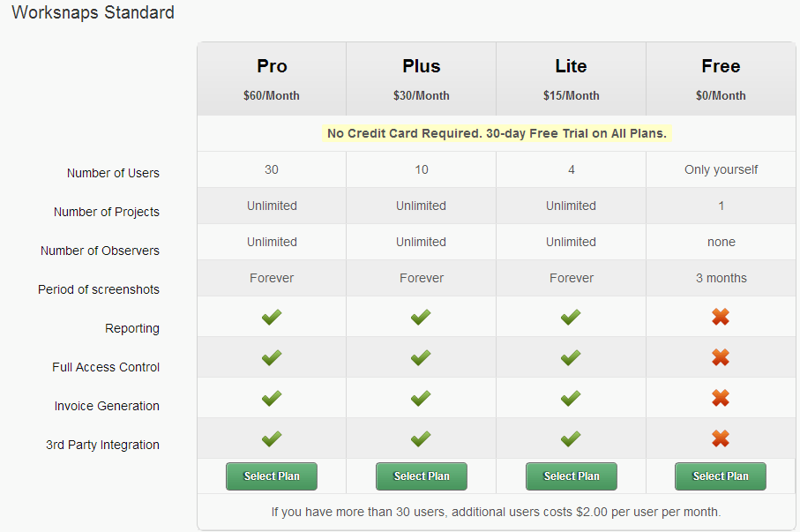Click the Free plan Reporting red X

pyautogui.click(x=721, y=317)
